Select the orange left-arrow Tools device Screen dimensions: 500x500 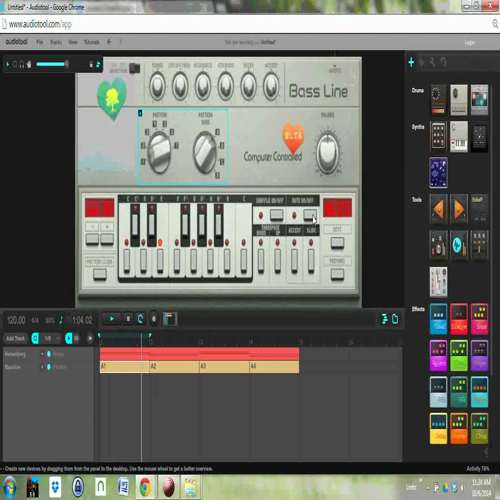point(438,209)
